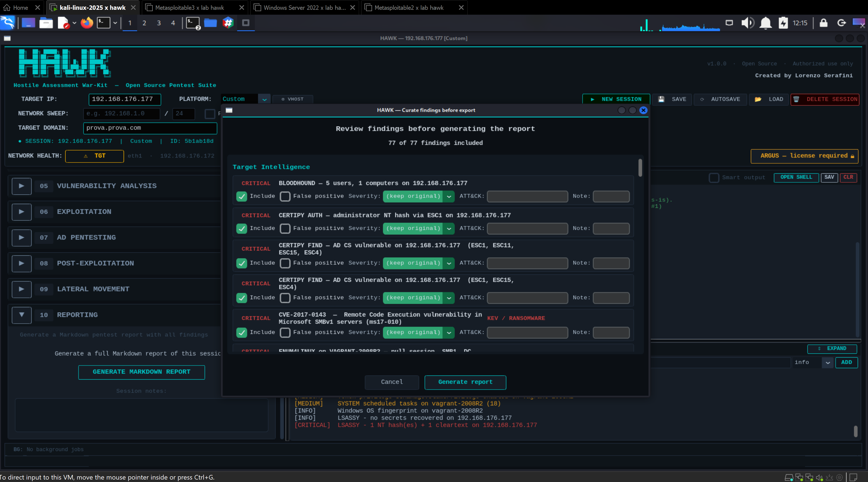Mark CVE-2017-0143 finding as false positive
Screen dimensions: 868x482
click(285, 333)
